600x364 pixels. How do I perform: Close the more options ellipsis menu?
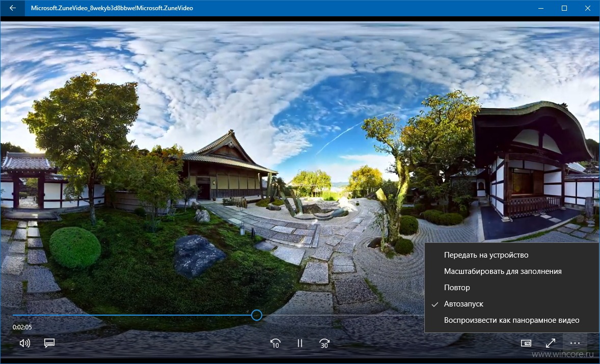pos(575,343)
